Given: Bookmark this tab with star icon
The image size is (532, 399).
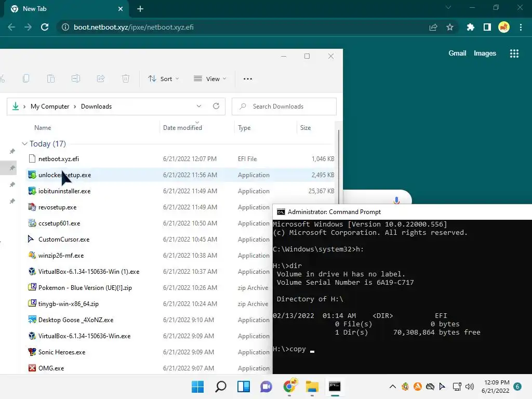Looking at the screenshot, I should 450,27.
